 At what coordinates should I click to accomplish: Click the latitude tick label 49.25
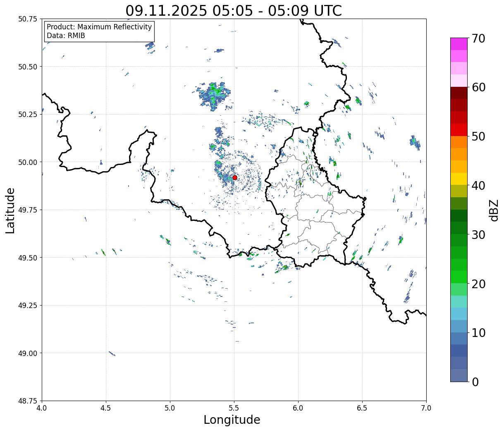(28, 306)
